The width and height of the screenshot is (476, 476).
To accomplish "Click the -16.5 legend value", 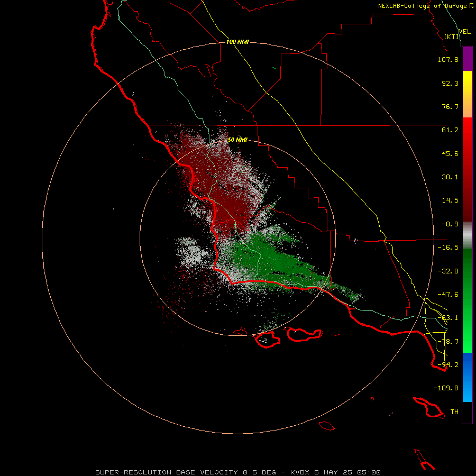I will coord(448,248).
